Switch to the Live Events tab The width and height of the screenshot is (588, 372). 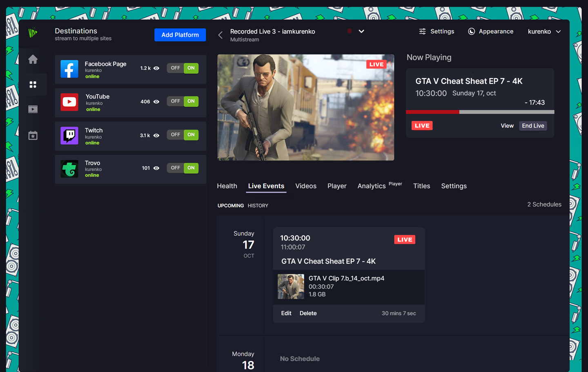click(x=266, y=186)
